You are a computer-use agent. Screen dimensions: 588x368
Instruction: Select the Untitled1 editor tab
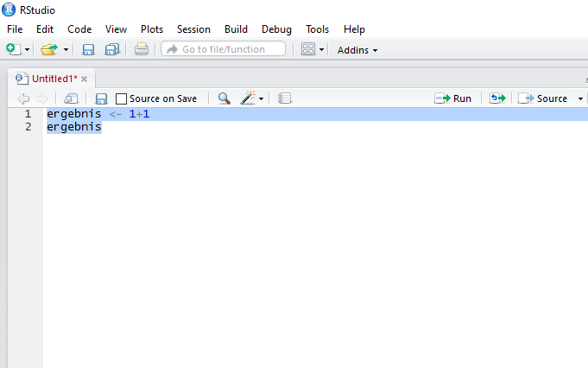tap(54, 79)
